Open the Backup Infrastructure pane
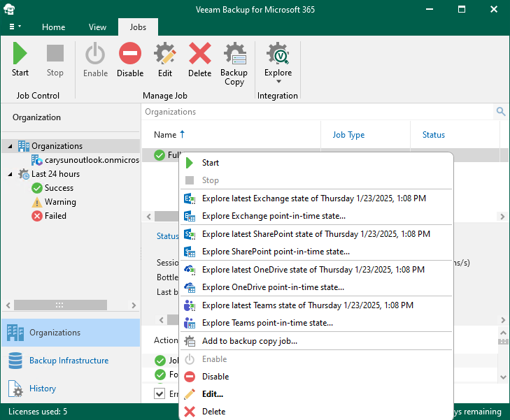Image resolution: width=510 pixels, height=420 pixels. 71,361
